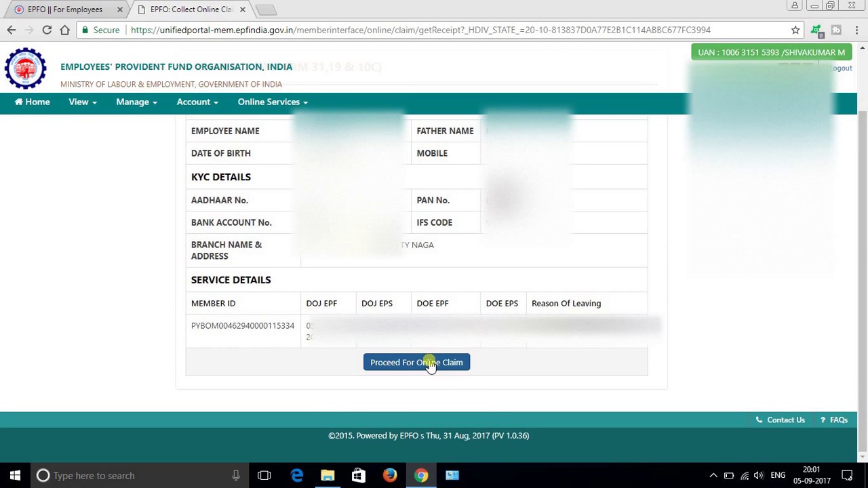
Task: Reload the page
Action: point(47,30)
